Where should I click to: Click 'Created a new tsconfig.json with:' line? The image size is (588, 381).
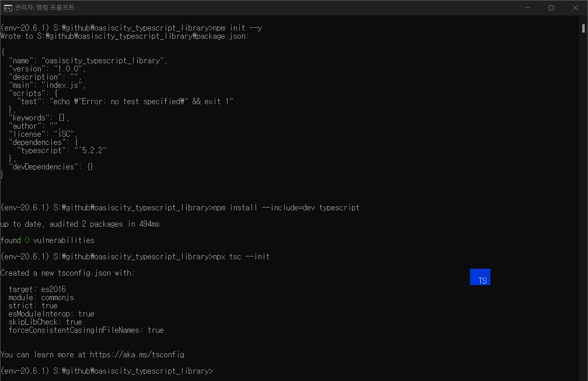click(68, 273)
